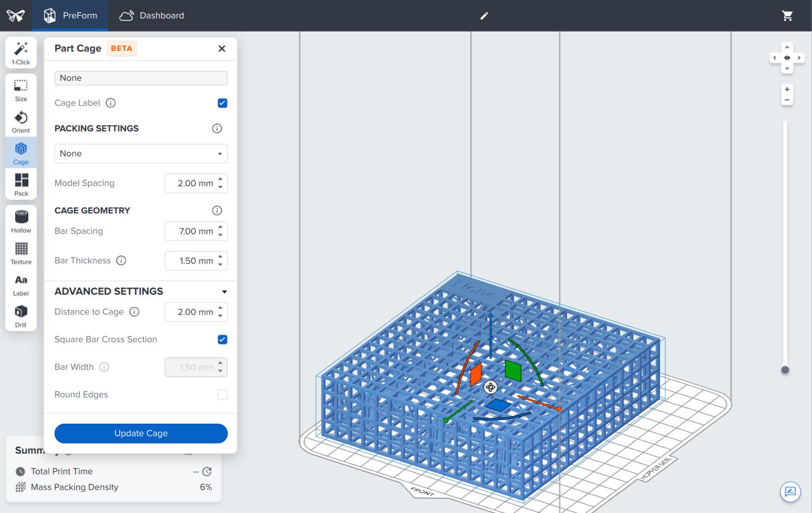Decrease Model Spacing with down arrow
Viewport: 812px width, 513px height.
pyautogui.click(x=221, y=187)
